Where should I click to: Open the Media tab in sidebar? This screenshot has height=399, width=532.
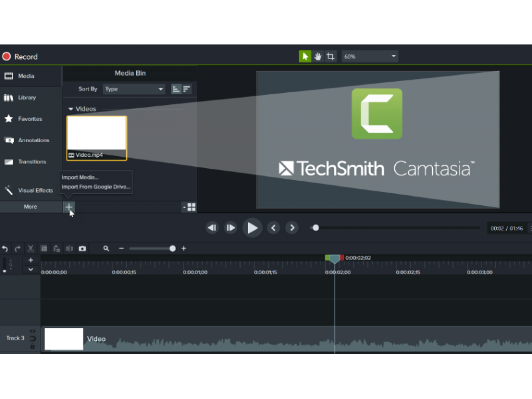pos(31,76)
